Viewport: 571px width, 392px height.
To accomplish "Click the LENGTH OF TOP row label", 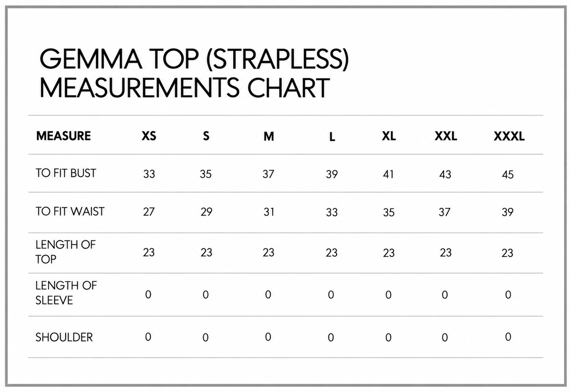I will click(x=66, y=252).
